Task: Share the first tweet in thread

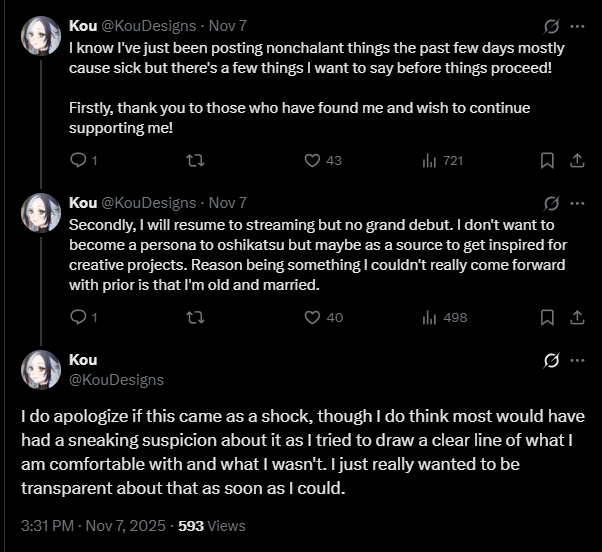Action: 576,160
